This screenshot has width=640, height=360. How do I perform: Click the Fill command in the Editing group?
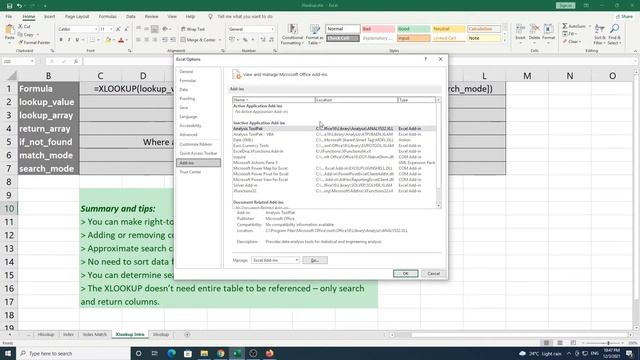coord(569,34)
